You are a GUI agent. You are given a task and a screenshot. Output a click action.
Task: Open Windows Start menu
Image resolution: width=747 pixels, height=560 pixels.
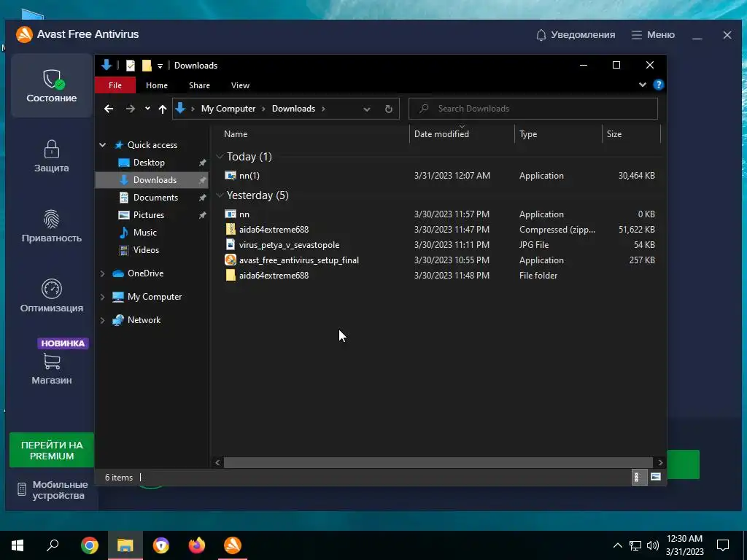coord(18,545)
